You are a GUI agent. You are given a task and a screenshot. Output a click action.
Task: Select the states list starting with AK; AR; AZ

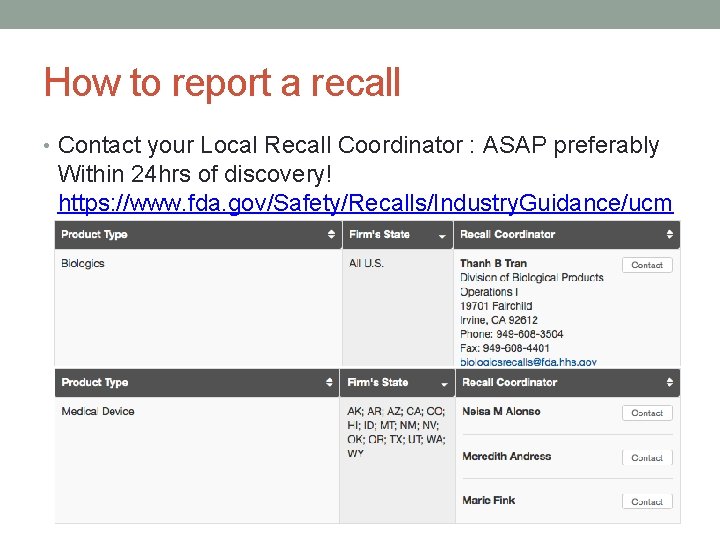coord(396,432)
